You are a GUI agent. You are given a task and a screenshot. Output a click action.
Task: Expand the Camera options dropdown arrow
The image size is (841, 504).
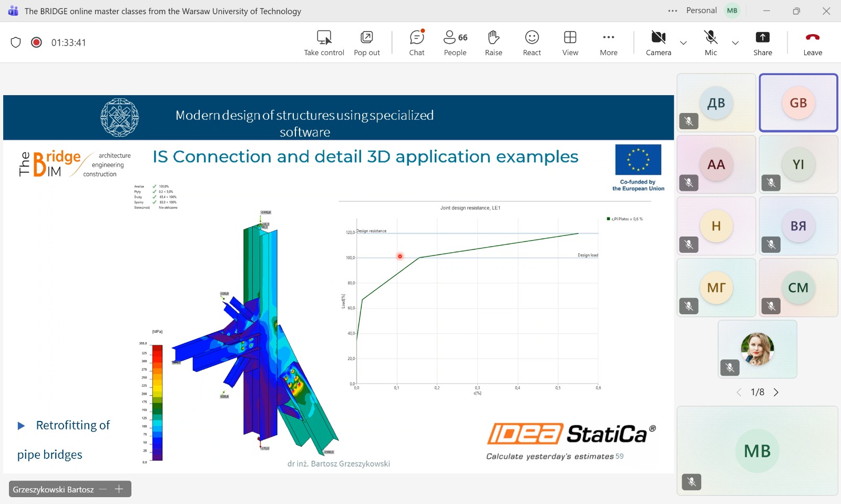[683, 43]
